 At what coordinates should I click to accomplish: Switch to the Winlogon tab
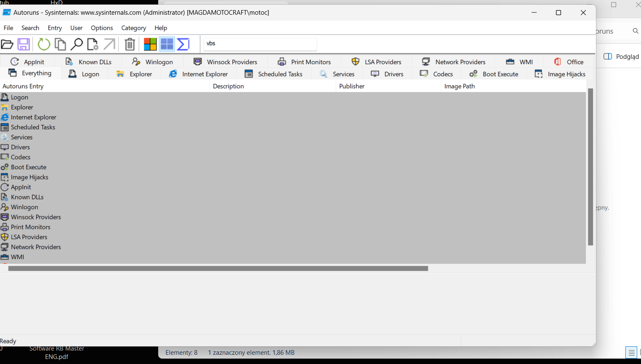[x=152, y=62]
